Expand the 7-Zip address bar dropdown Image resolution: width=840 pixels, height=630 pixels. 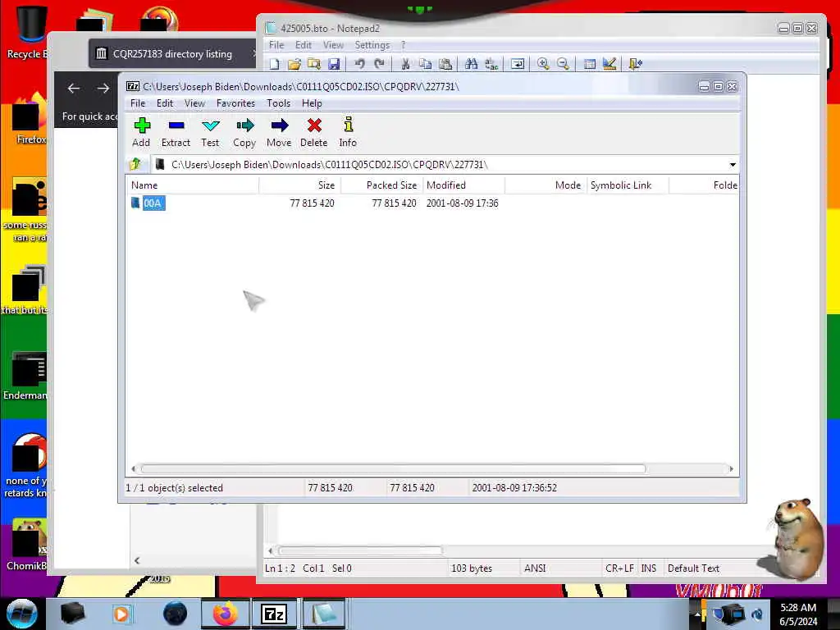click(x=733, y=164)
